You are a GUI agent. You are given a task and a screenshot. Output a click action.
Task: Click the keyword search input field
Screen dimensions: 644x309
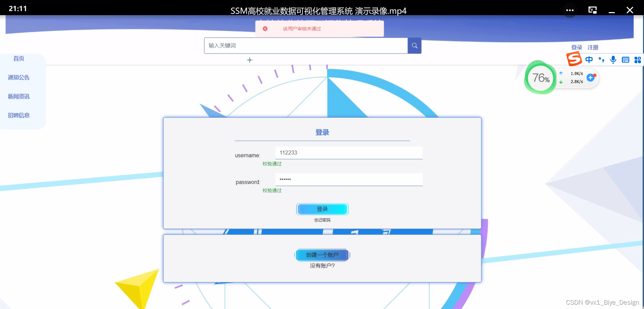(x=306, y=45)
